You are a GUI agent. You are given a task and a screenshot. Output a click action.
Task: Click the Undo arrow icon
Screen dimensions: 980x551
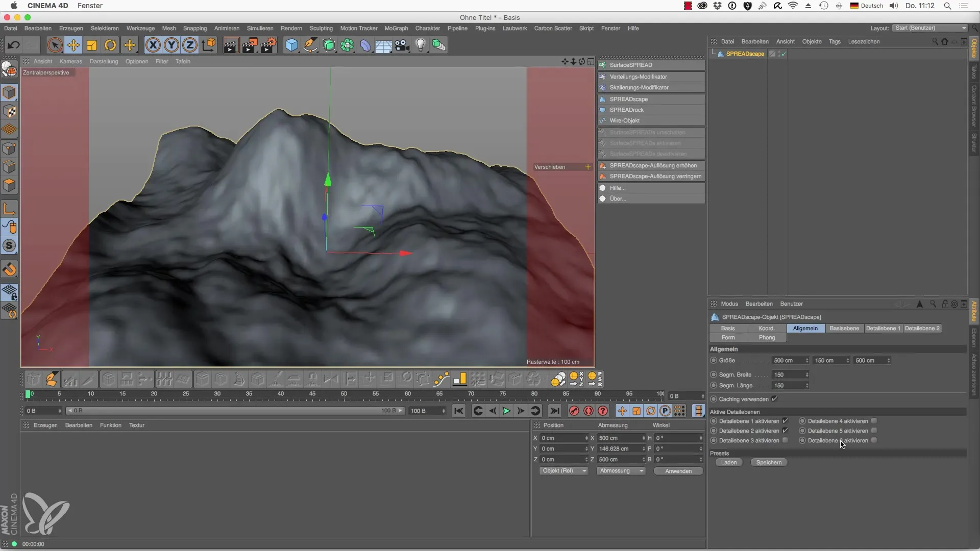click(x=14, y=45)
